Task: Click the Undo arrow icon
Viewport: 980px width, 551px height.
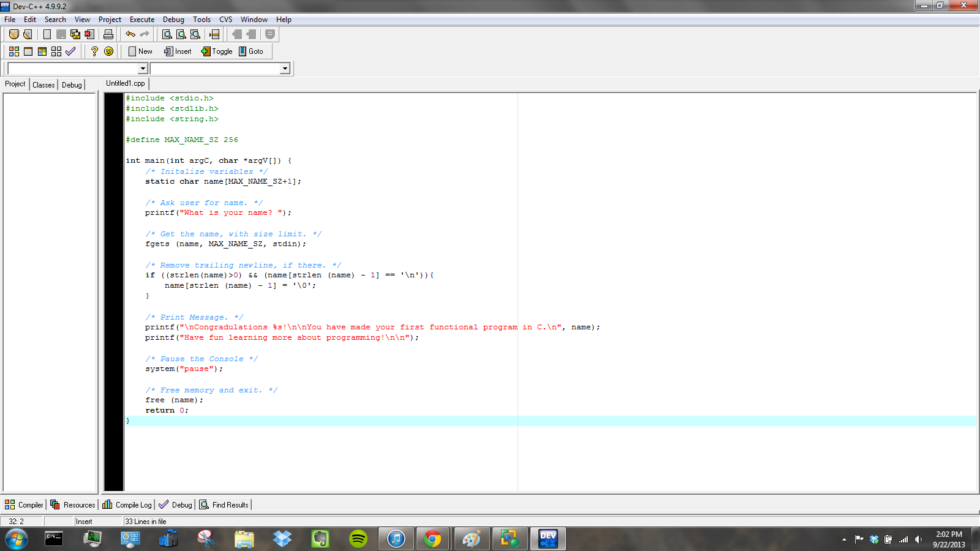Action: [x=130, y=34]
